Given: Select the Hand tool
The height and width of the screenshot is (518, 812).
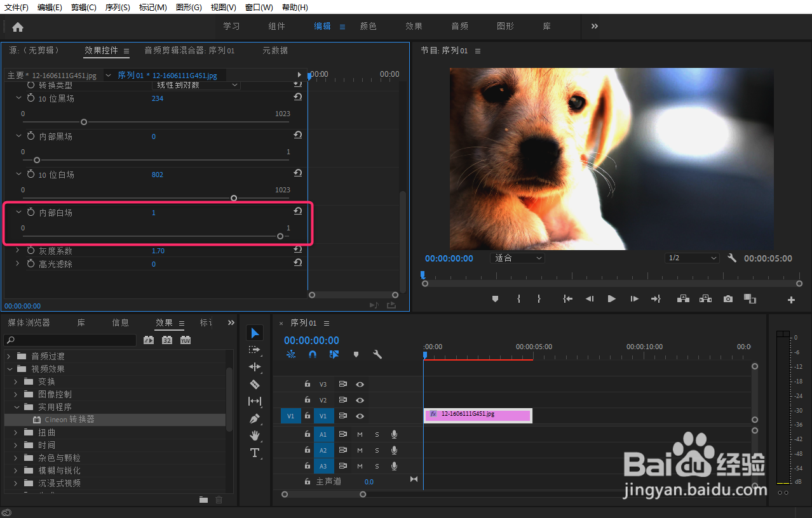Looking at the screenshot, I should [255, 435].
